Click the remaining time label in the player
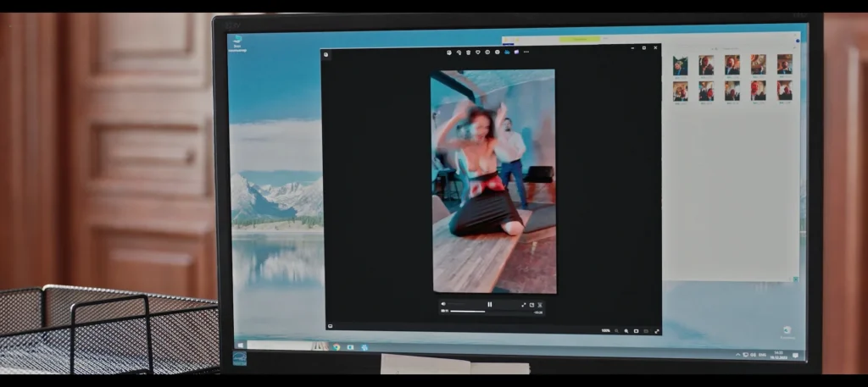The height and width of the screenshot is (387, 868). point(537,312)
